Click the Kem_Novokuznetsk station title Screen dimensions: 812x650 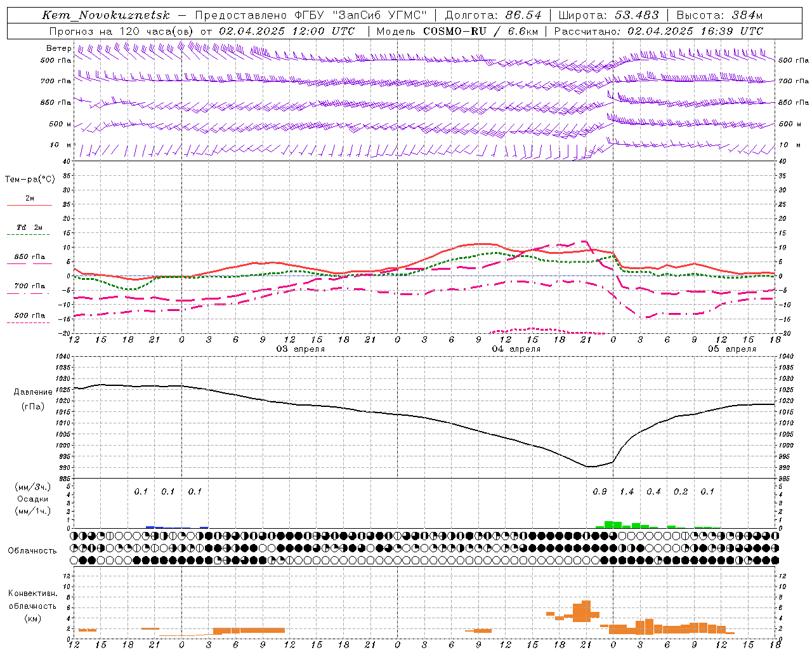106,15
